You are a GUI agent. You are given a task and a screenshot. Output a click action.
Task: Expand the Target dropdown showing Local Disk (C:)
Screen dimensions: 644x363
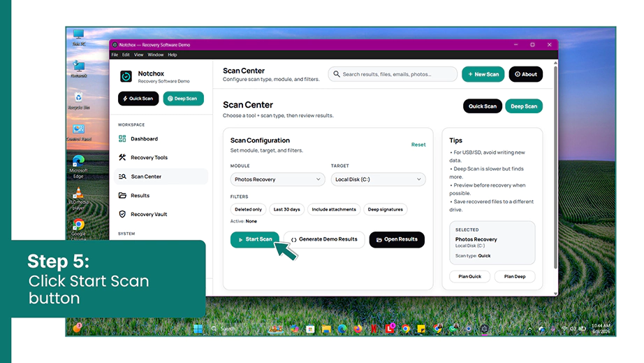(379, 179)
